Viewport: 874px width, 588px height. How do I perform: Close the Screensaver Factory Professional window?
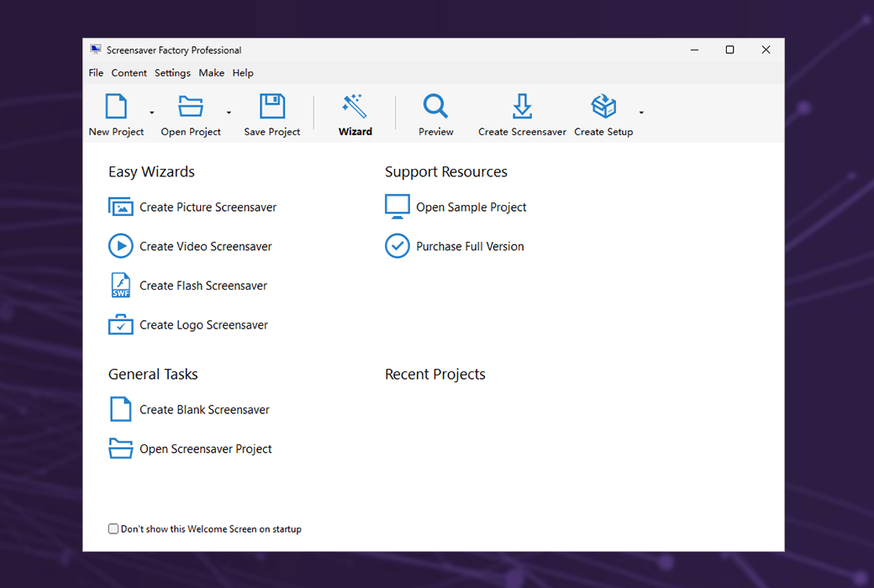click(766, 50)
